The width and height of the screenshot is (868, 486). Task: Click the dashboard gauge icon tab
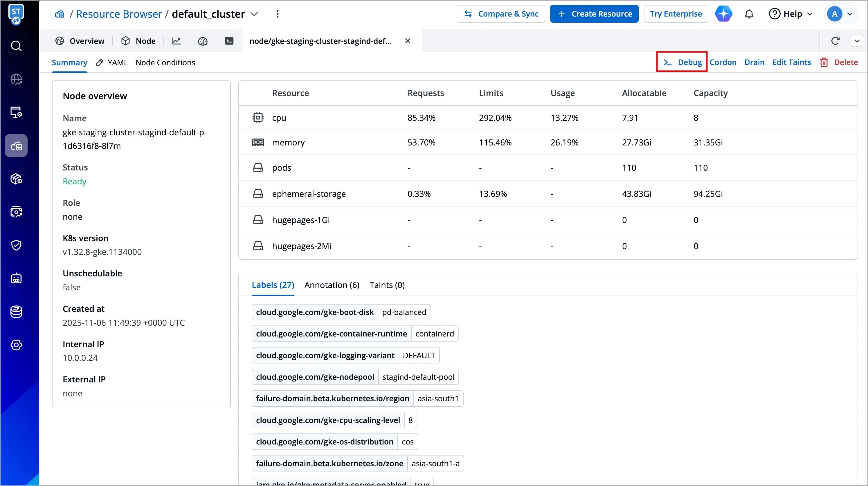[203, 41]
